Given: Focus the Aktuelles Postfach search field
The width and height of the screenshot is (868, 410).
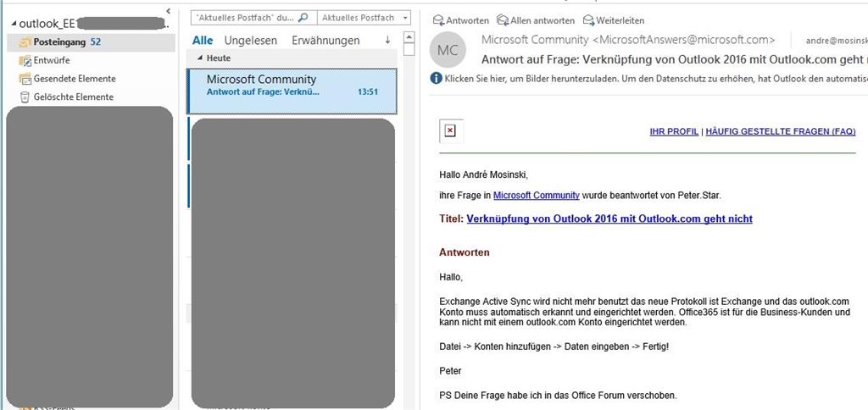Looking at the screenshot, I should (x=253, y=18).
